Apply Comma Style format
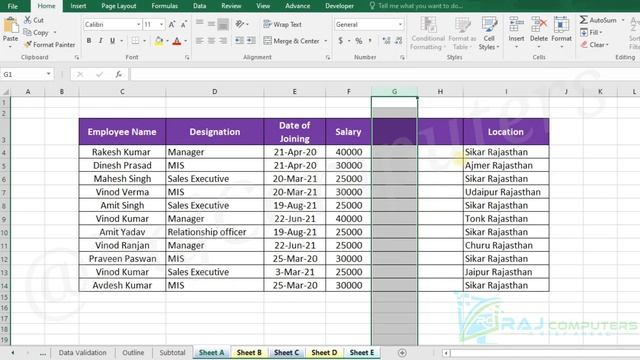Image resolution: width=640 pixels, height=360 pixels. pyautogui.click(x=370, y=40)
